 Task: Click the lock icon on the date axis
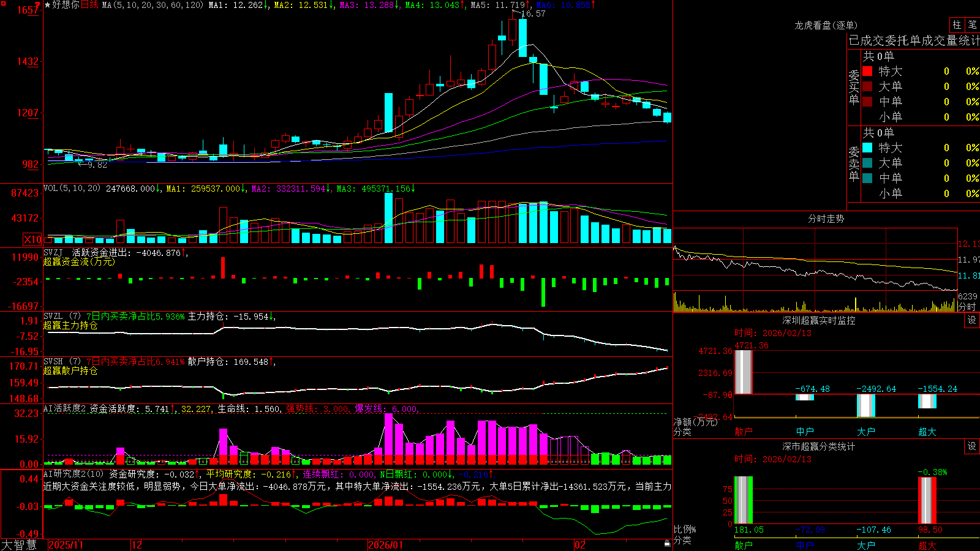[667, 544]
